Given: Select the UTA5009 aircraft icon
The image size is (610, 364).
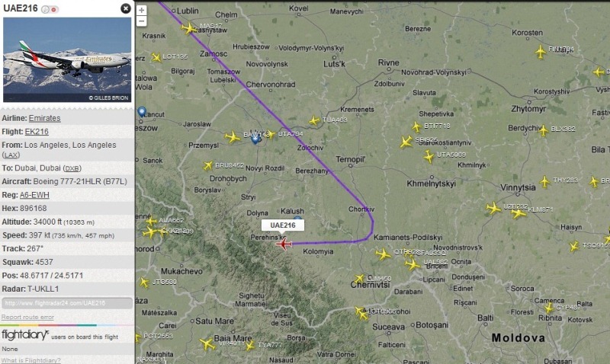Looking at the screenshot, I should (x=429, y=157).
